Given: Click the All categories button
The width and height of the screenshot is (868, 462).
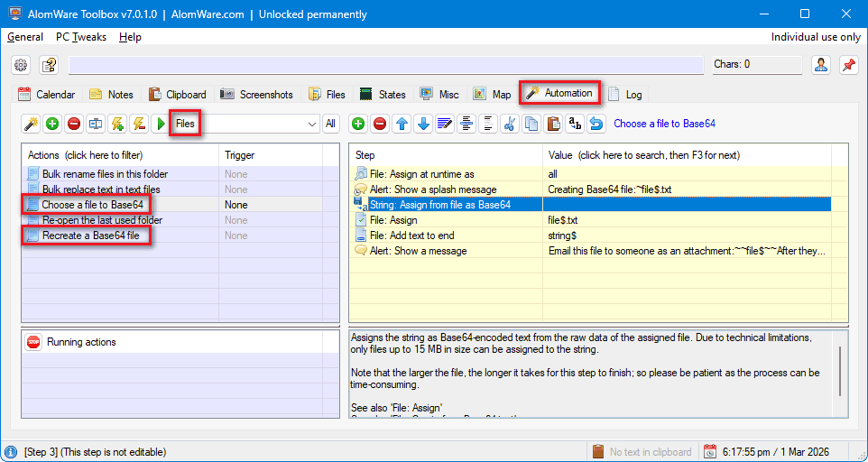Looking at the screenshot, I should [331, 124].
